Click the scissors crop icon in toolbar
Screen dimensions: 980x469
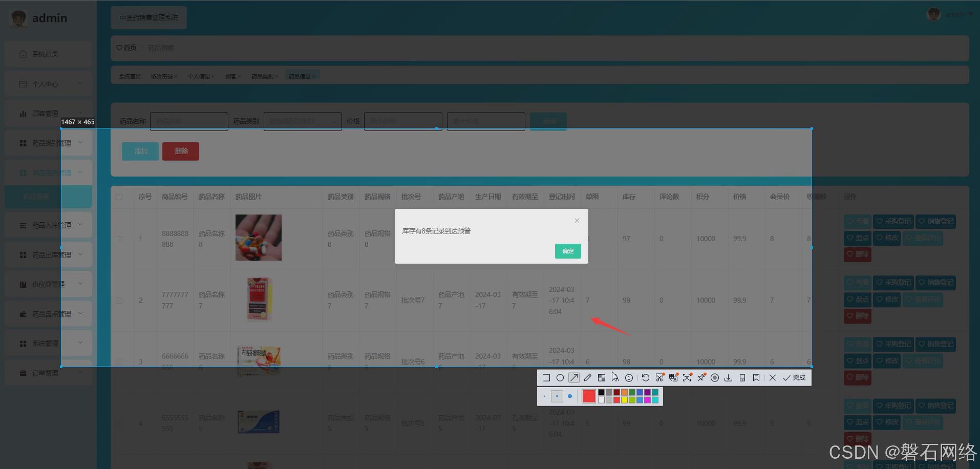pyautogui.click(x=659, y=378)
